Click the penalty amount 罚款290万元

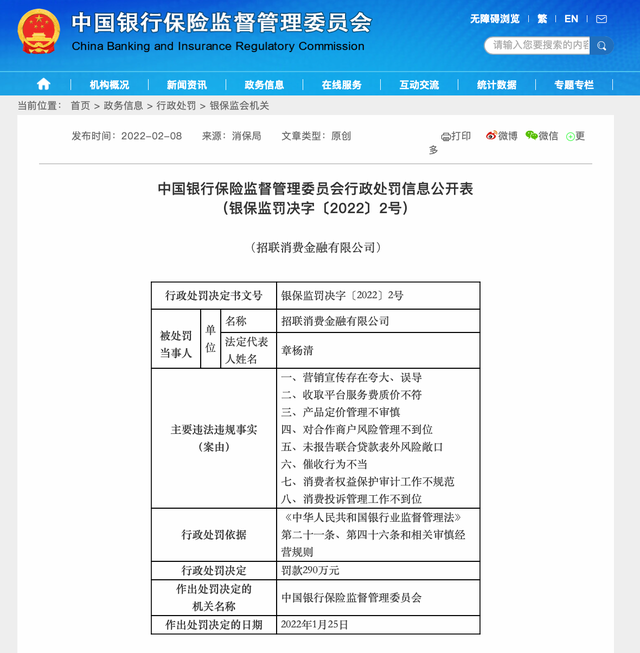click(310, 571)
